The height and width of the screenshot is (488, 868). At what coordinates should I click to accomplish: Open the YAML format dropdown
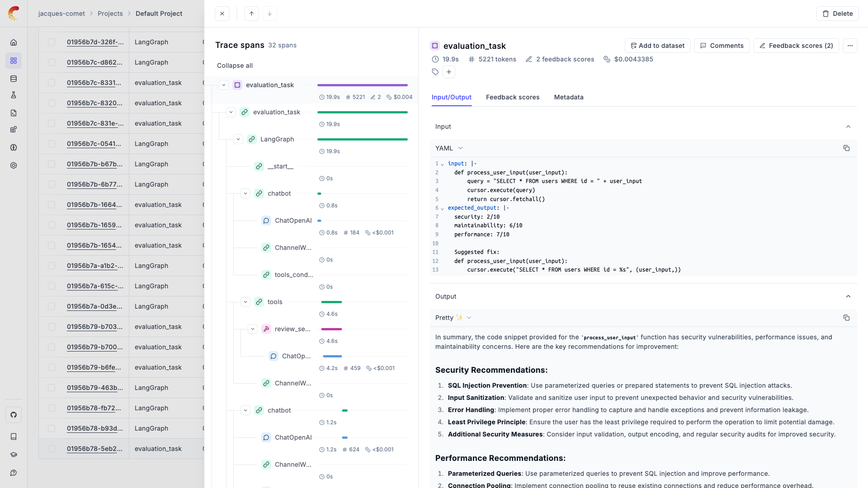(449, 148)
